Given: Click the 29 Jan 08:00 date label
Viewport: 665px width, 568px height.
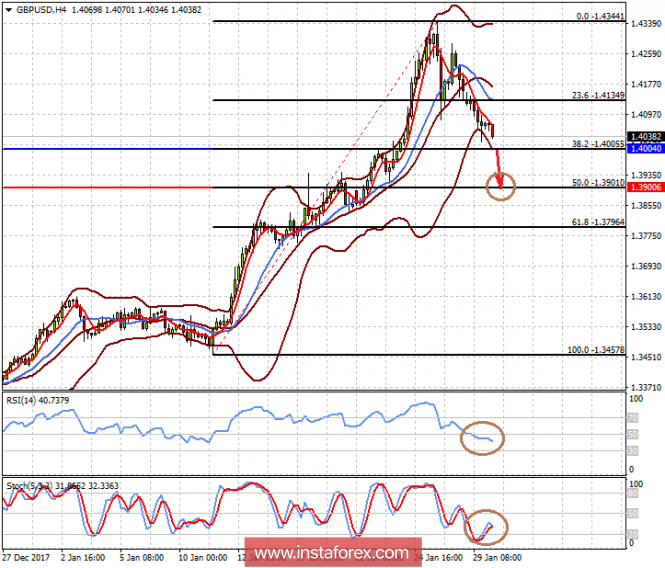Looking at the screenshot, I should click(497, 557).
